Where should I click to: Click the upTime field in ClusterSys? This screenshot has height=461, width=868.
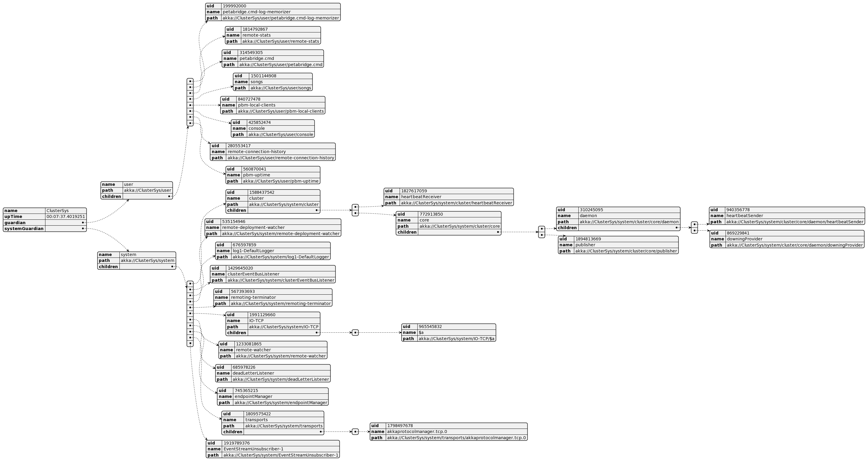(58, 217)
